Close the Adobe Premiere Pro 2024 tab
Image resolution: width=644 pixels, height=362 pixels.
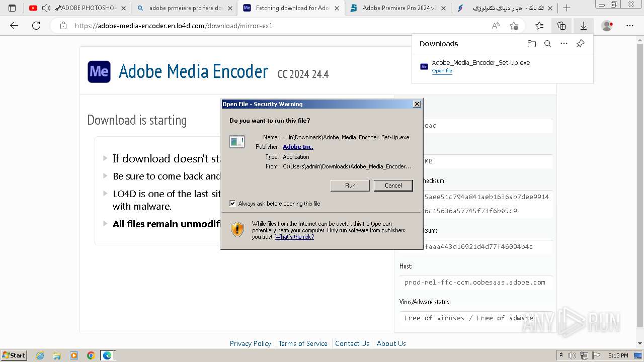[x=443, y=8]
